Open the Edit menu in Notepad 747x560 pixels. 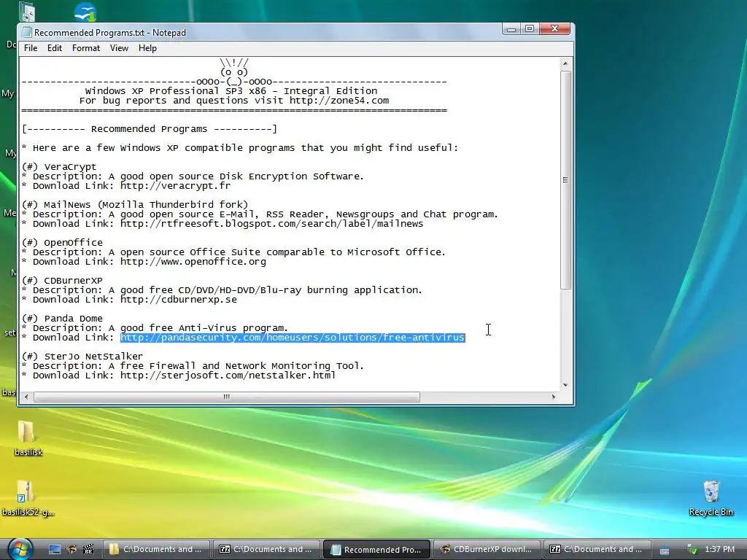54,48
